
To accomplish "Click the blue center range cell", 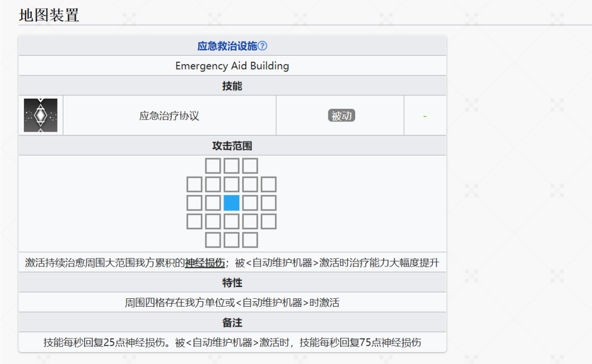I will pos(231,203).
